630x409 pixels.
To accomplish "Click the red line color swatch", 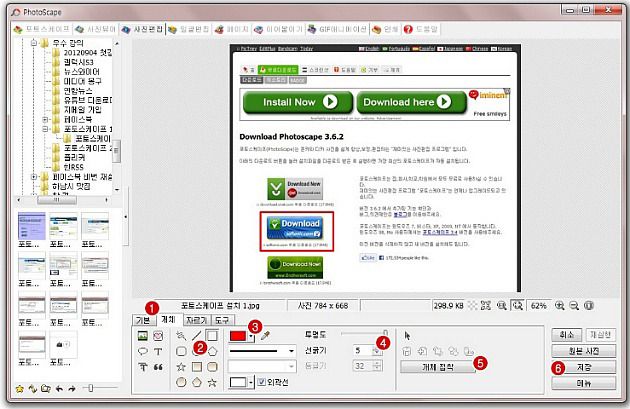I will tap(237, 336).
